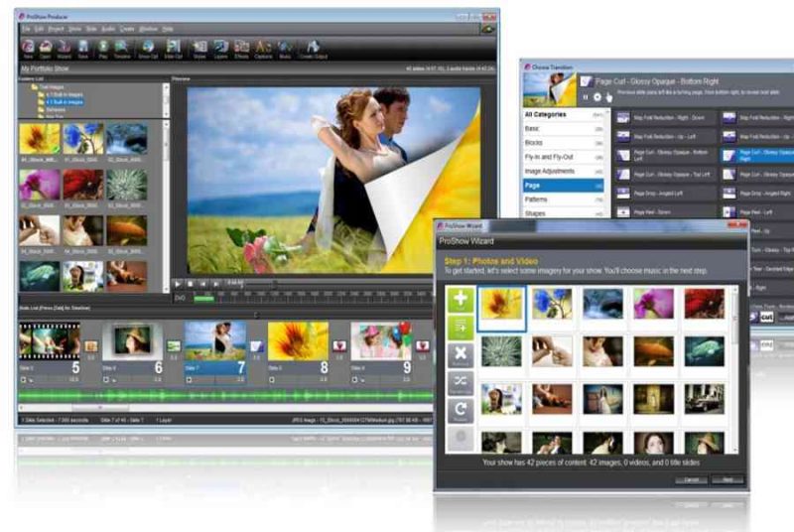Click the heart transition icon after slide 8

339,346
